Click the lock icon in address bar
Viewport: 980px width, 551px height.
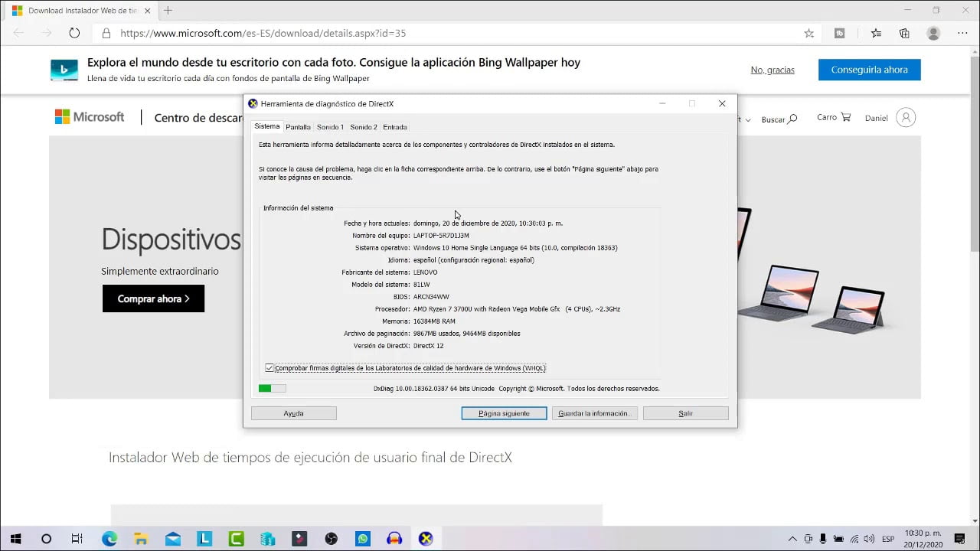pyautogui.click(x=106, y=34)
